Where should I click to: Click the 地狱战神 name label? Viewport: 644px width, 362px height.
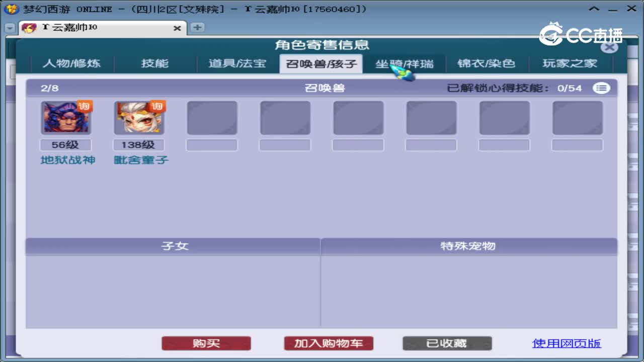click(68, 160)
